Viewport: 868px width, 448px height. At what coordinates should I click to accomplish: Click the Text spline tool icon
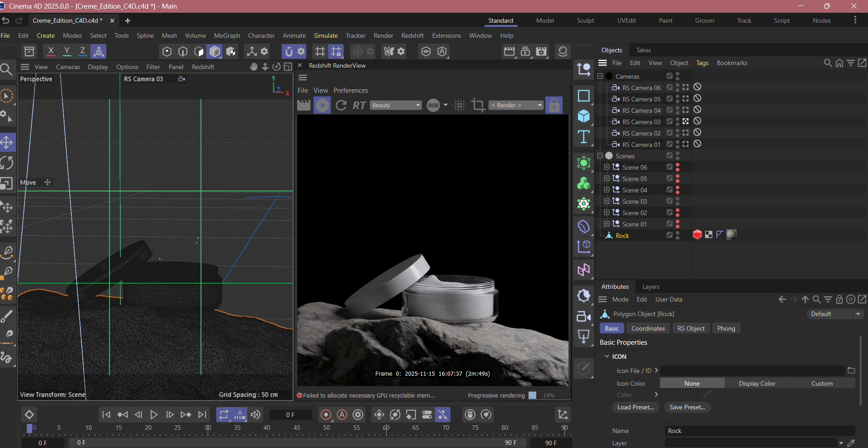click(x=584, y=137)
